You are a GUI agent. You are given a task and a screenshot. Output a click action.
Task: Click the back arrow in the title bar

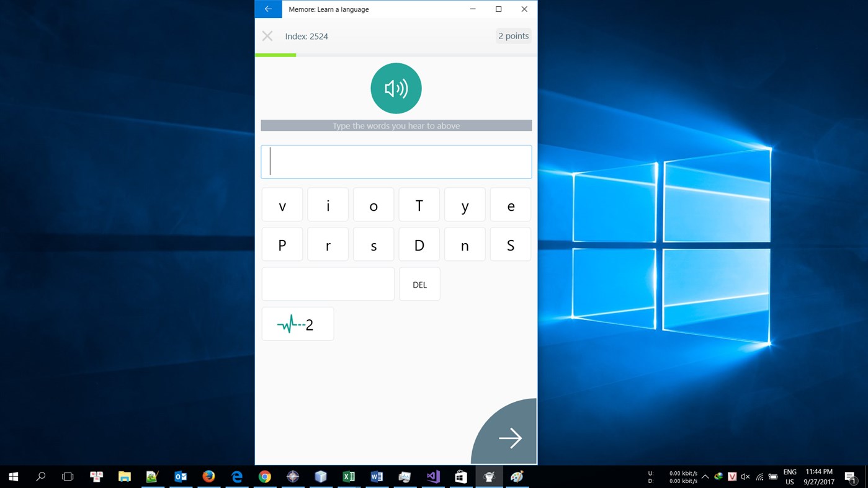click(267, 9)
